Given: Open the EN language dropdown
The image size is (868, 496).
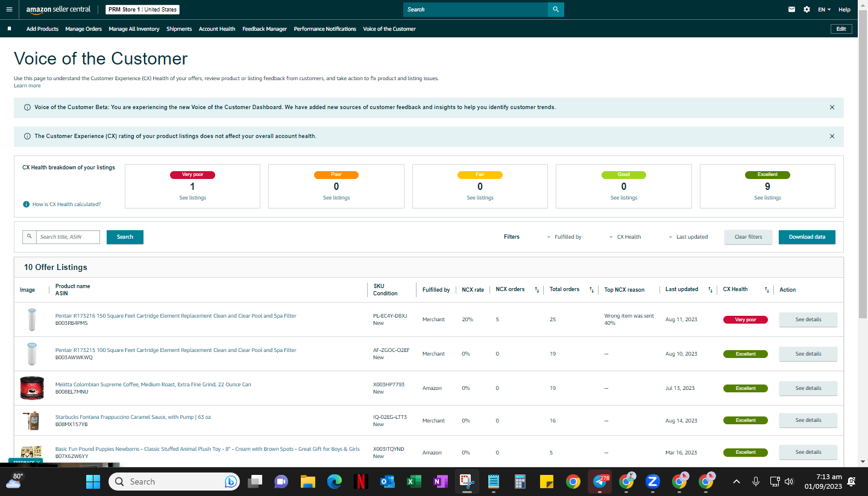Looking at the screenshot, I should [x=825, y=10].
